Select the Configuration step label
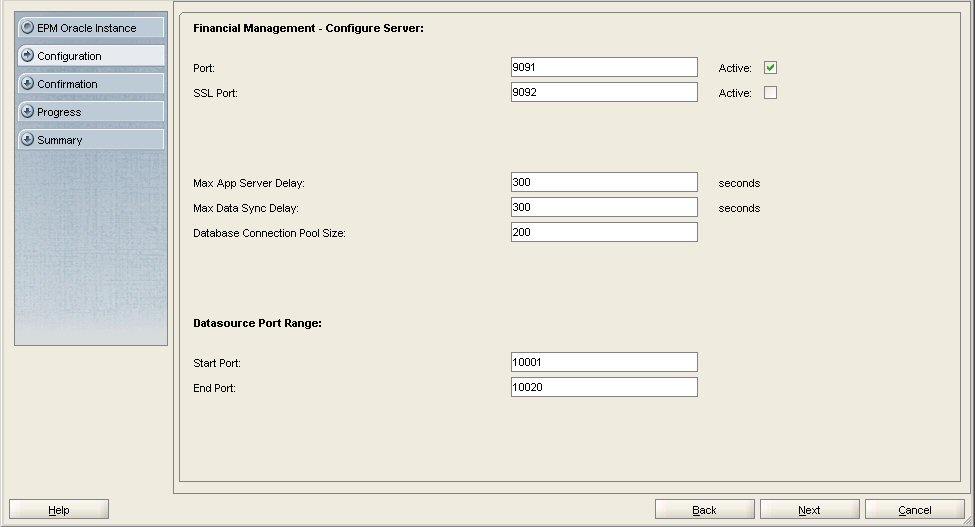Screen dimensions: 975x527 [69, 56]
